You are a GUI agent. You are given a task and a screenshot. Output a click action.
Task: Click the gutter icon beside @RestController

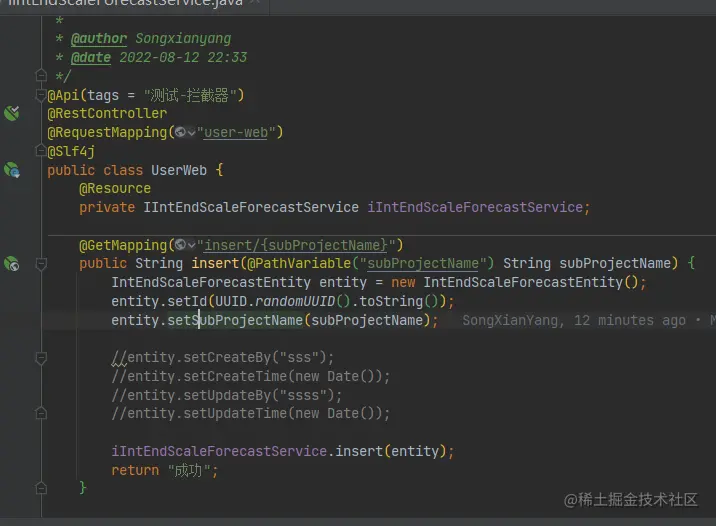[12, 112]
